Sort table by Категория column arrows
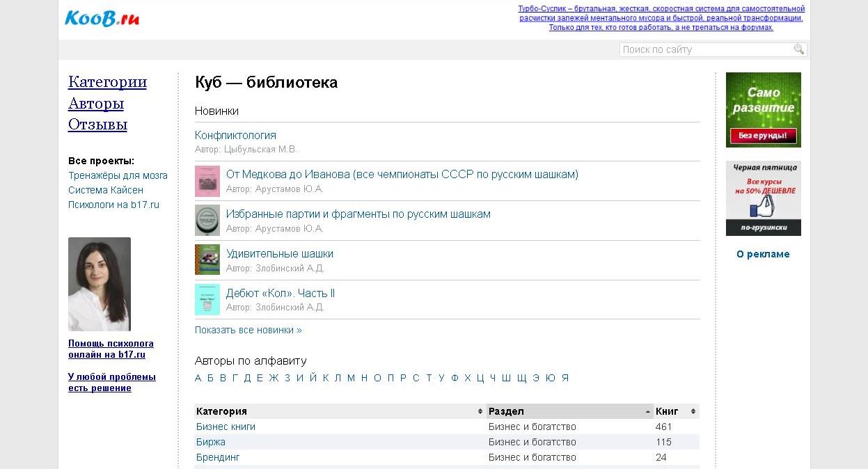This screenshot has height=469, width=868. pos(480,412)
